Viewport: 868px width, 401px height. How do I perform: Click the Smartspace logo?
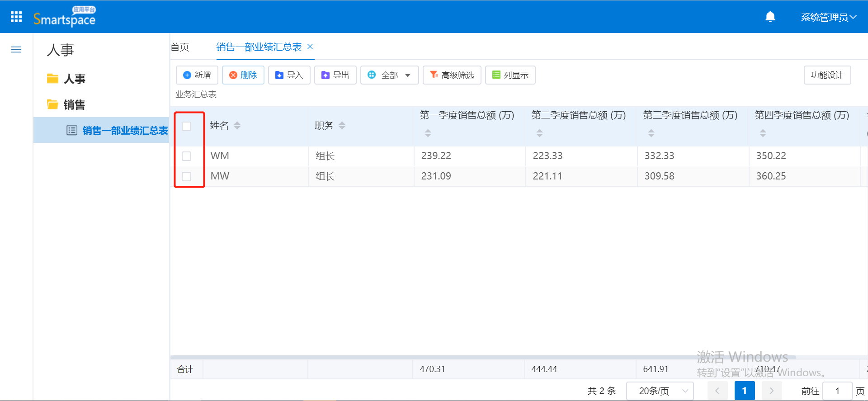(x=64, y=17)
